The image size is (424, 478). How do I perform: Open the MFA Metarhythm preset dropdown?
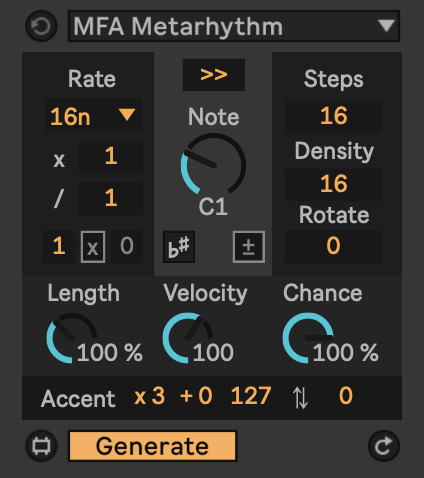pyautogui.click(x=234, y=26)
